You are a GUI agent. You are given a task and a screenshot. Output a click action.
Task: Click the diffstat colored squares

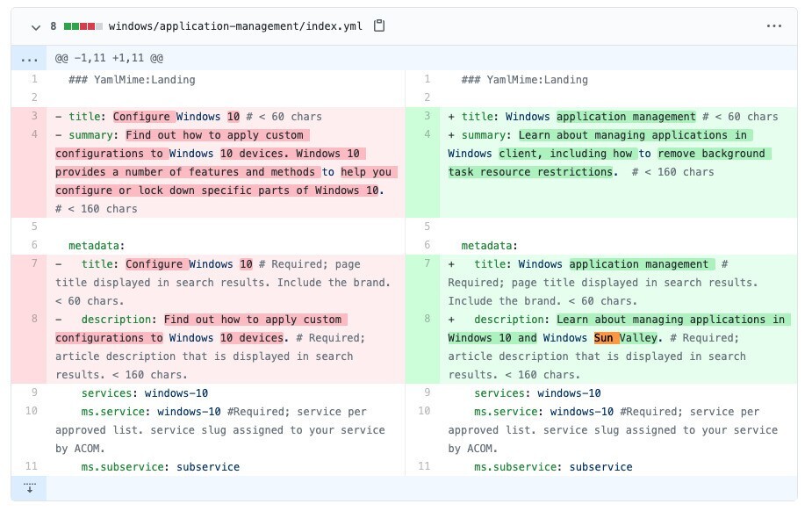click(83, 26)
